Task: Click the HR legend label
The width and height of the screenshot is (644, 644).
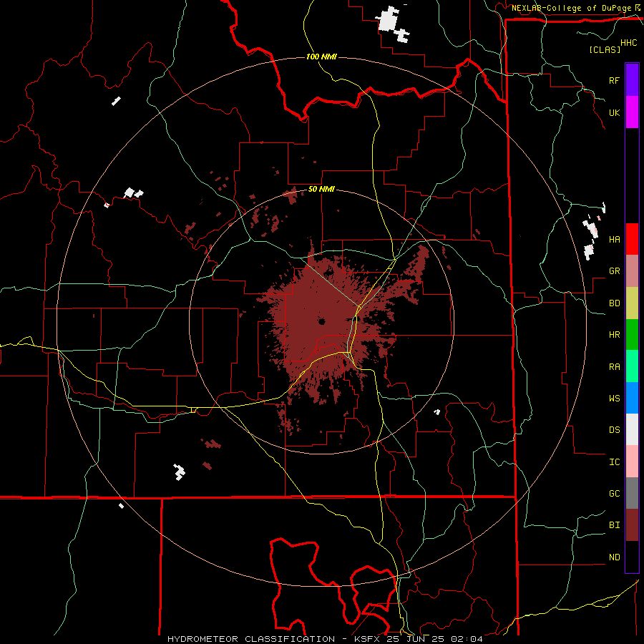Action: 614,335
